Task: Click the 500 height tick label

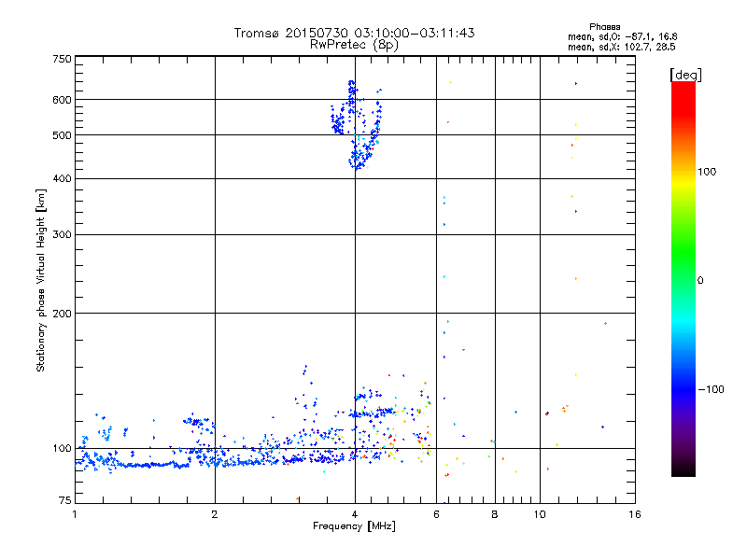Action: tap(62, 135)
